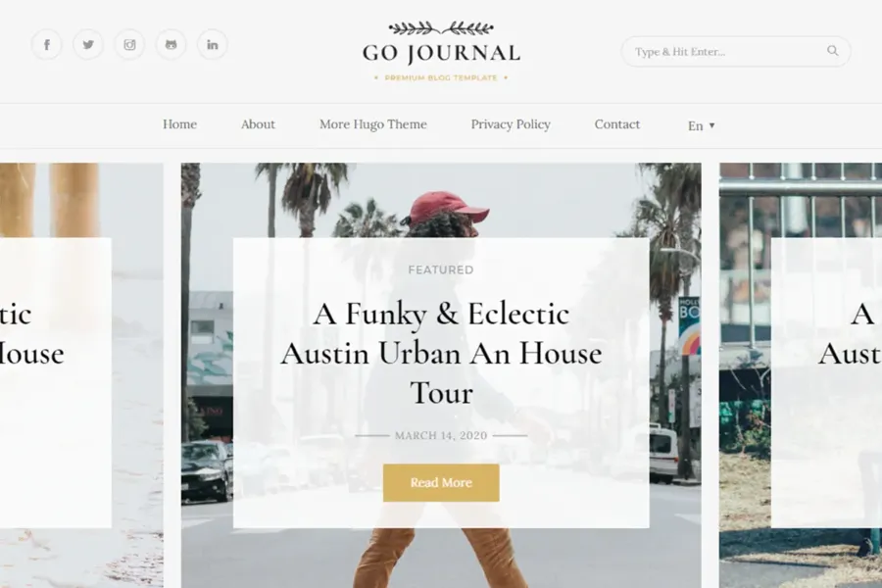The height and width of the screenshot is (588, 882).
Task: Open the Facebook social link icon
Action: point(47,44)
